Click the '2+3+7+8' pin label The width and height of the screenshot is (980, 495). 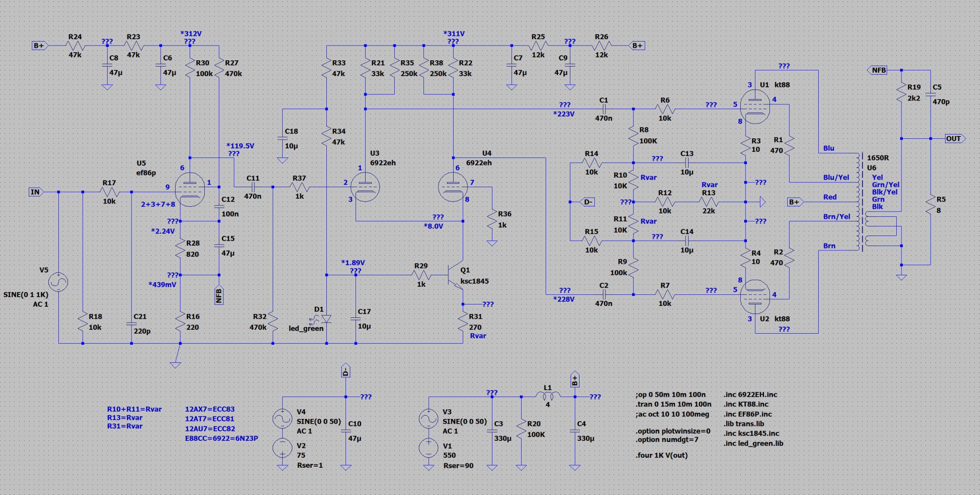(158, 204)
